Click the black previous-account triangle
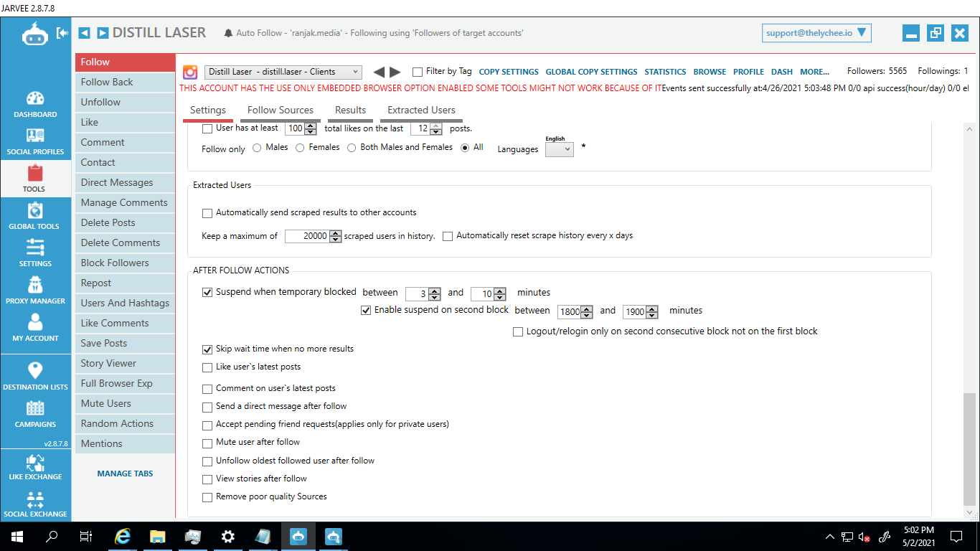Viewport: 980px width, 551px height. 379,72
